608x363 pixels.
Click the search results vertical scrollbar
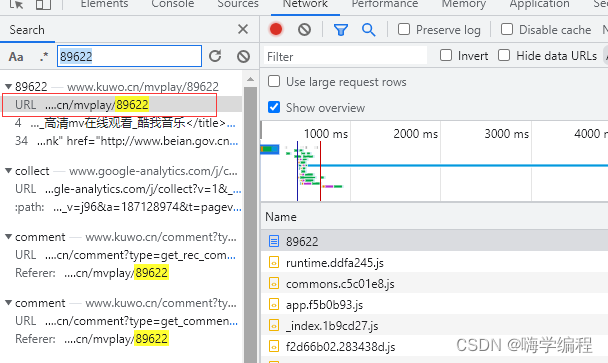tap(250, 225)
